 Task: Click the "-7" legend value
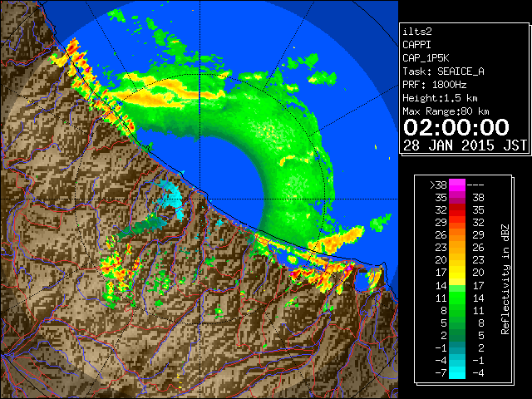[441, 373]
